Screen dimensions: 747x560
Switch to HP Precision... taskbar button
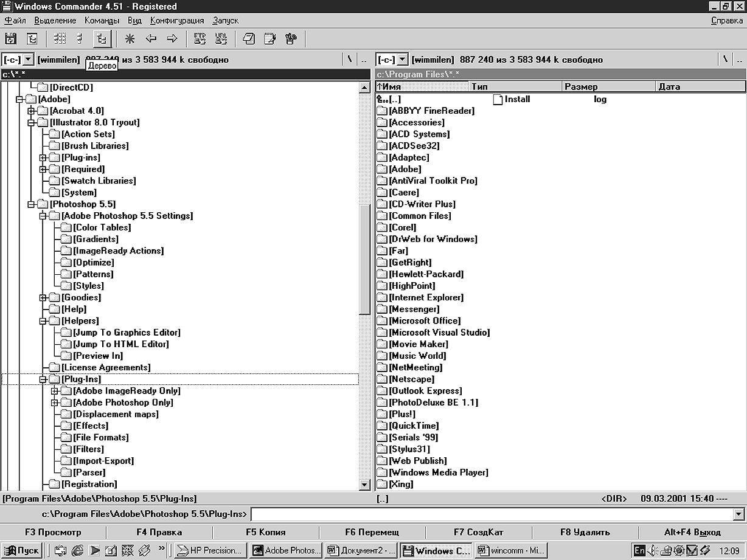pyautogui.click(x=210, y=550)
